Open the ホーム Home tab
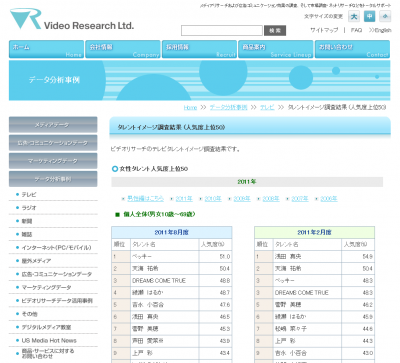 pyautogui.click(x=46, y=49)
